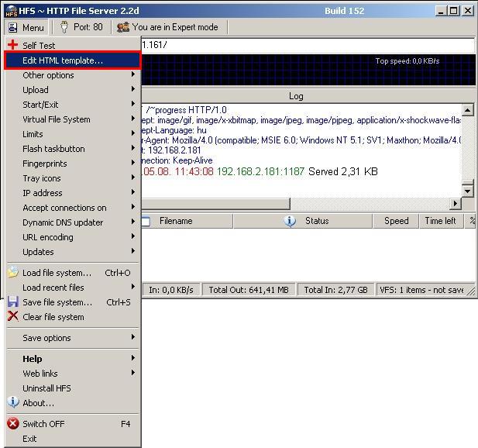Click the floppy disk icon for Save file system
This screenshot has height=448, width=478.
pos(13,302)
